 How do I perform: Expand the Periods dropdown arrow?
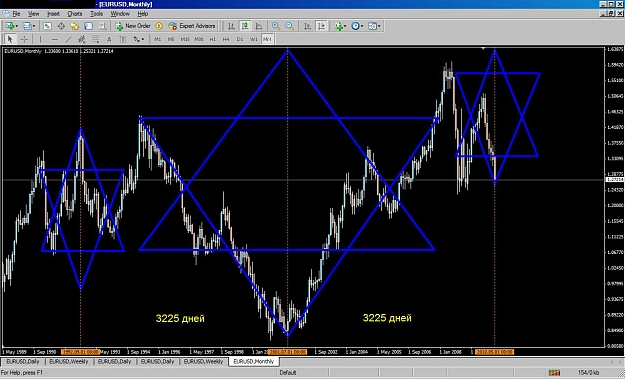(x=362, y=26)
